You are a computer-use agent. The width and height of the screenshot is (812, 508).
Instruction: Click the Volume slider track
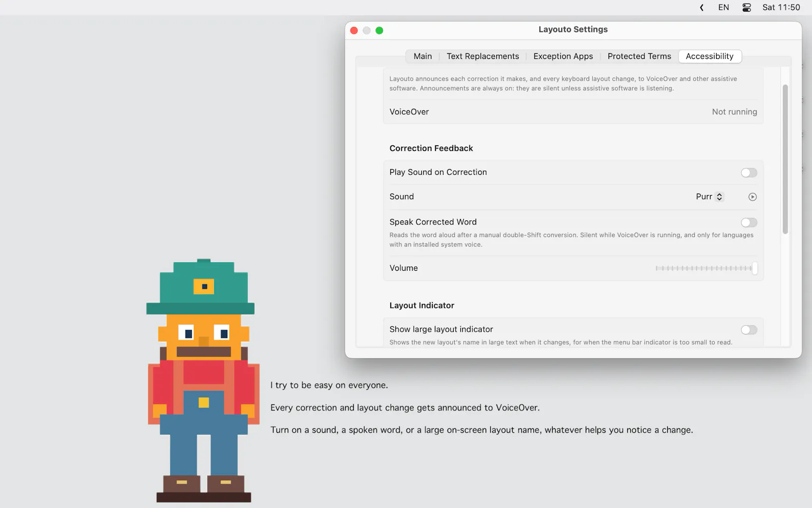pos(706,268)
